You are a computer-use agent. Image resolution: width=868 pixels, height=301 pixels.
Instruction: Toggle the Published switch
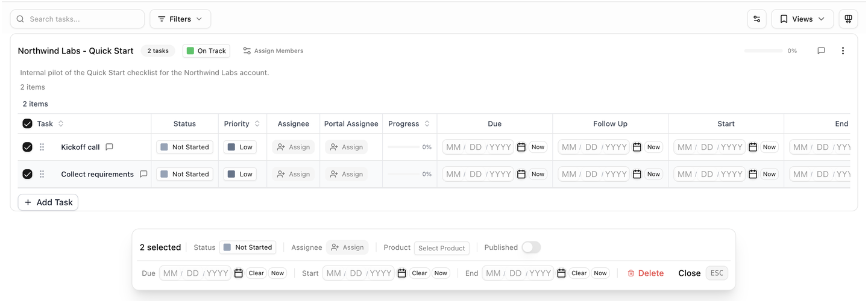(531, 247)
